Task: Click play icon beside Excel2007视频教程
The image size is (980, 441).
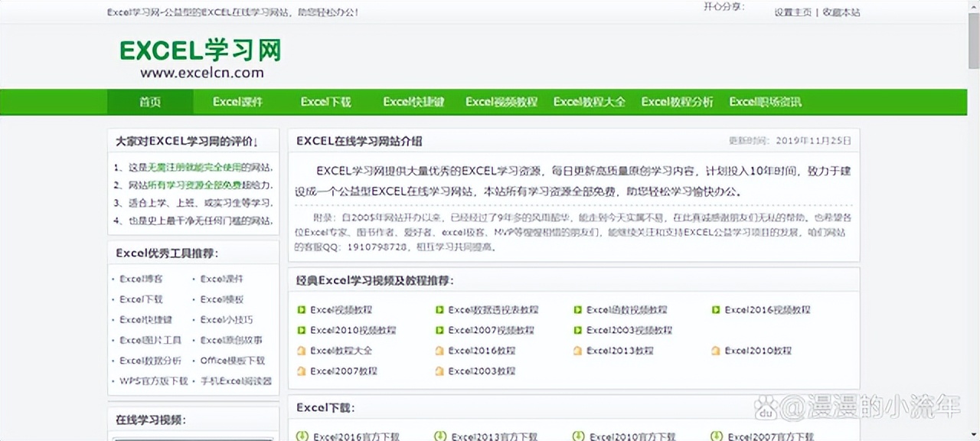Action: 439,330
